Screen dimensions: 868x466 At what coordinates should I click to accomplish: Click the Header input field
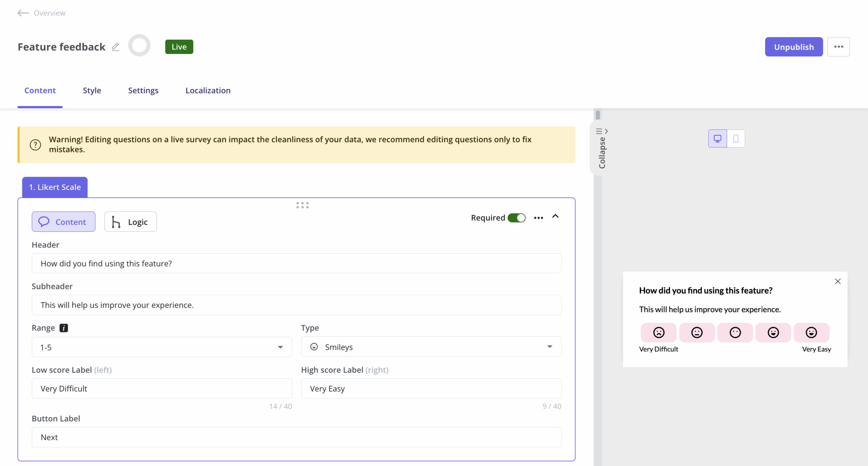tap(296, 264)
